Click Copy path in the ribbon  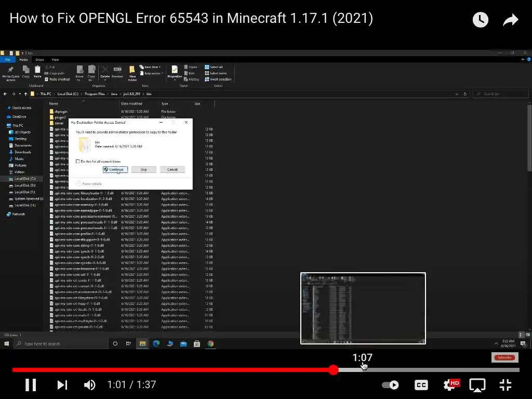click(55, 73)
